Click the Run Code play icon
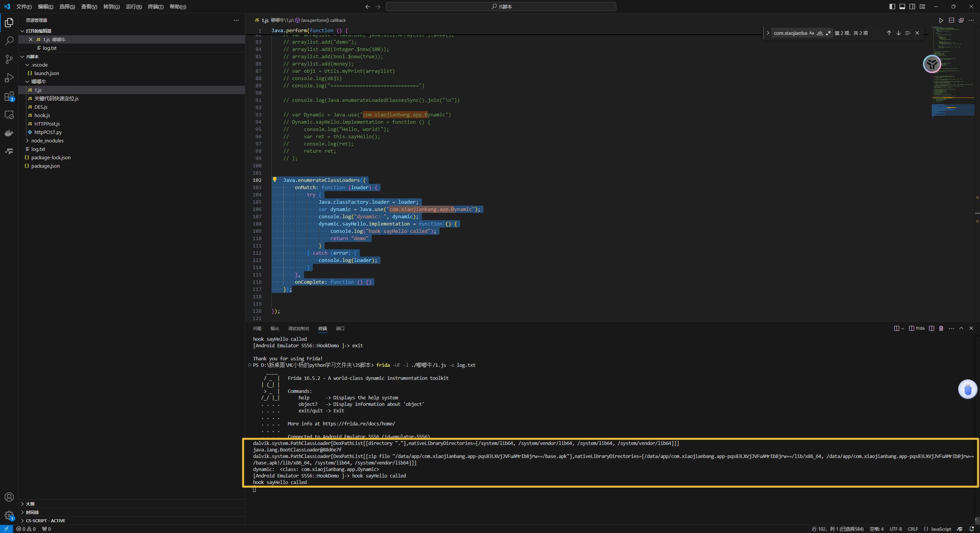 (x=941, y=20)
